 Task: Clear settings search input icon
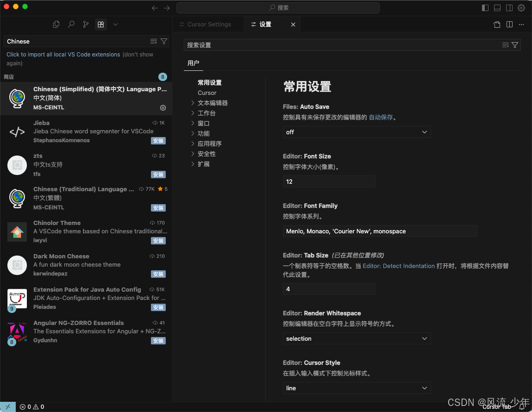click(505, 45)
